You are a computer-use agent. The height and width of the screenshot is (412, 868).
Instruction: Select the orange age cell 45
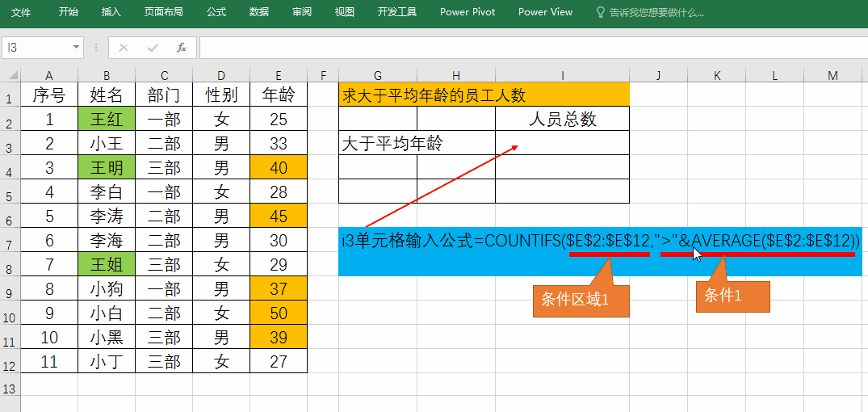[x=279, y=216]
